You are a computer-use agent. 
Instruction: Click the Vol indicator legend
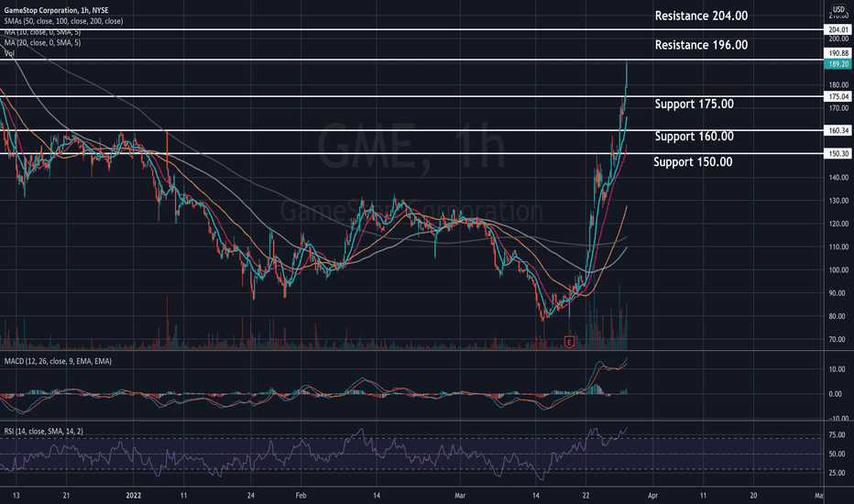(9, 53)
